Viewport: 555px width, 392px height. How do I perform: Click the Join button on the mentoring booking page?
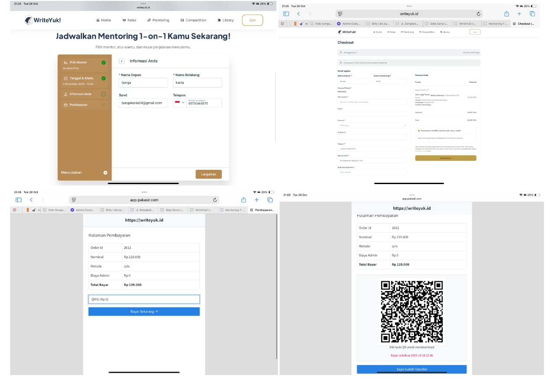tap(252, 20)
